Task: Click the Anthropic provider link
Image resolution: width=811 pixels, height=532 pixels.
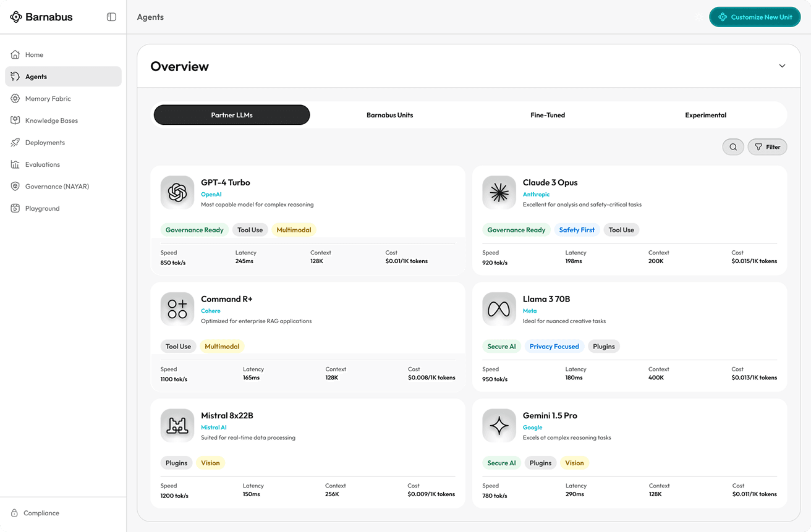Action: [x=536, y=195]
